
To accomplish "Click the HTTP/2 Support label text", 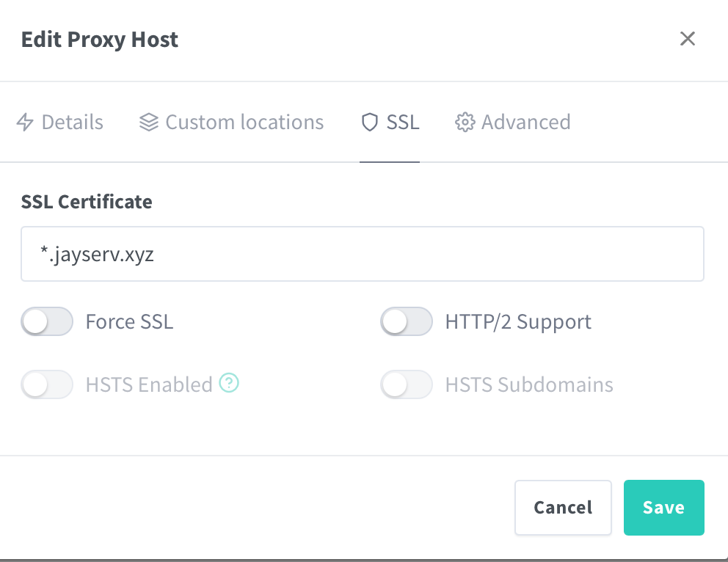I will [518, 322].
